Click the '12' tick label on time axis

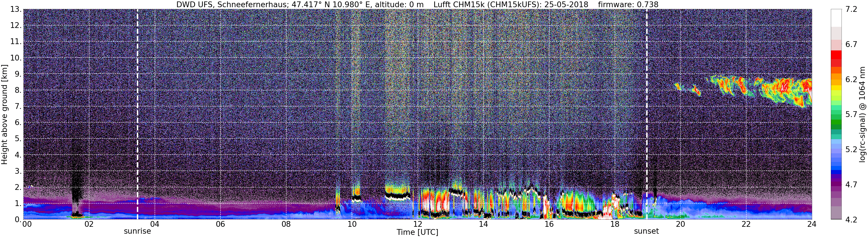[417, 224]
